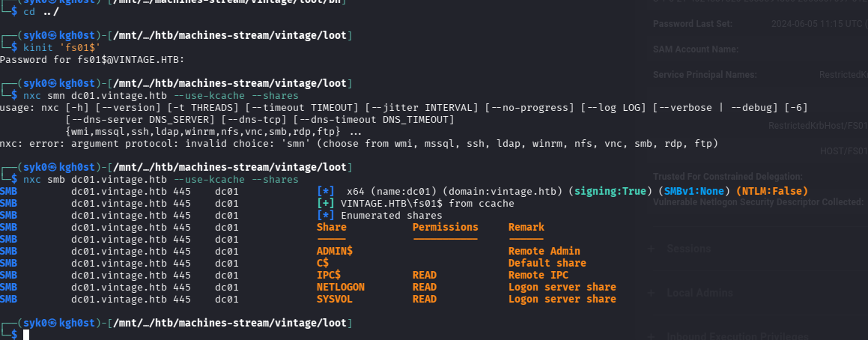The height and width of the screenshot is (340, 868).
Task: Click the "[-t THREADS]" usage option
Action: click(x=195, y=107)
